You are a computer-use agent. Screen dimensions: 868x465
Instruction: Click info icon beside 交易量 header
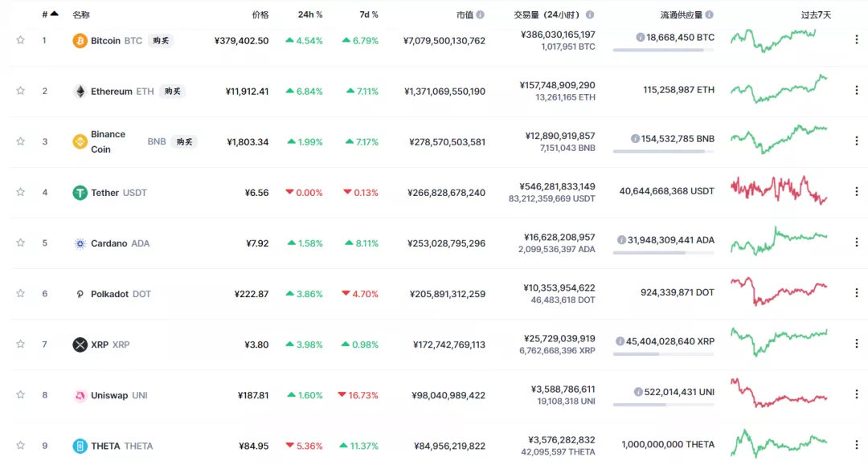pyautogui.click(x=590, y=15)
